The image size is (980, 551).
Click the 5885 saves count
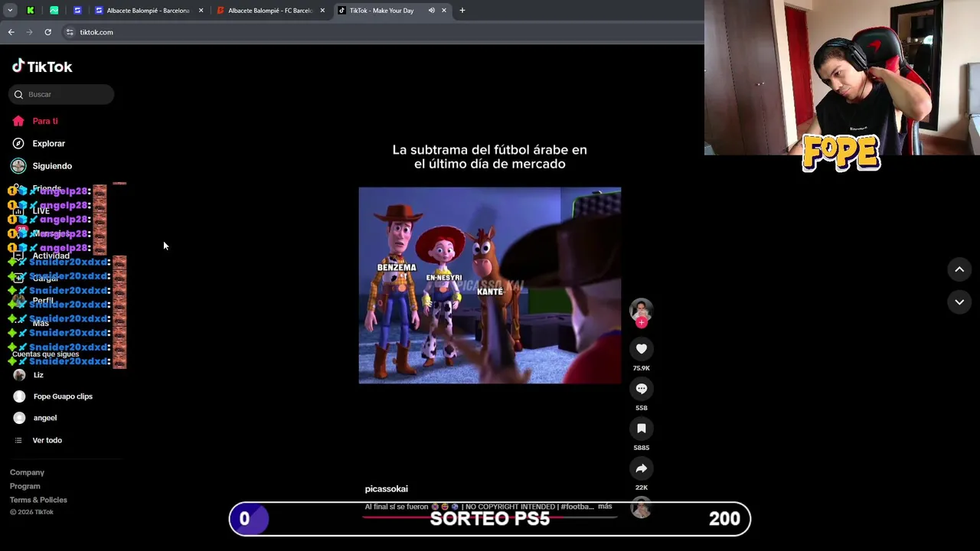pos(642,448)
